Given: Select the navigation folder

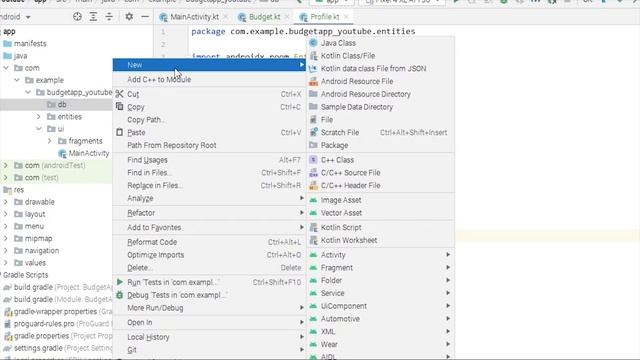Looking at the screenshot, I should tap(42, 251).
